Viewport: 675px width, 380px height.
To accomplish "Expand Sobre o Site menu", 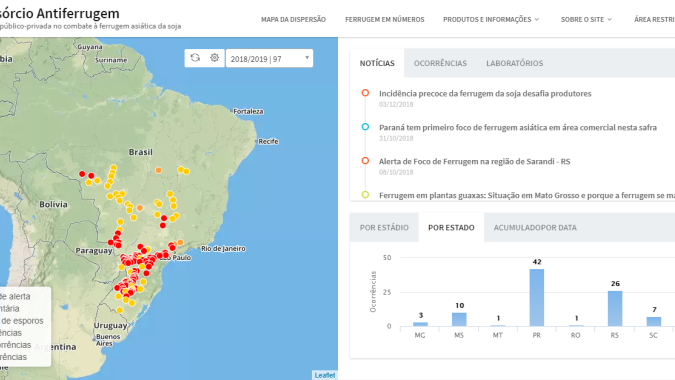I will coord(586,19).
